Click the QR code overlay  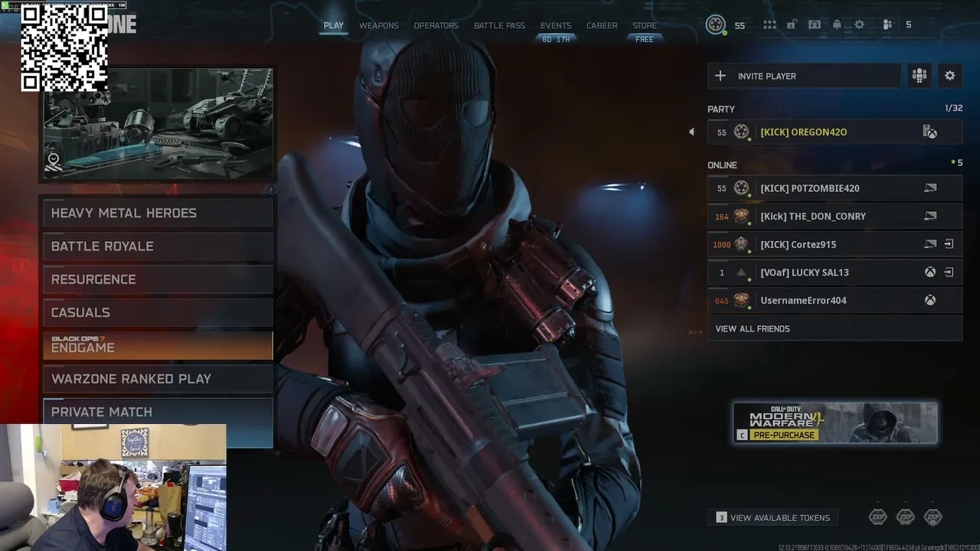click(64, 49)
